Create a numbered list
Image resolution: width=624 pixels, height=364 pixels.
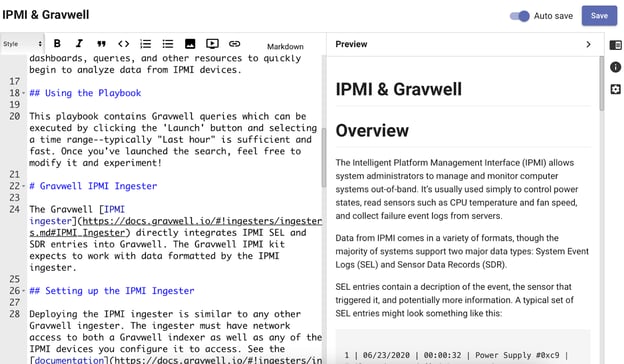[x=146, y=43]
